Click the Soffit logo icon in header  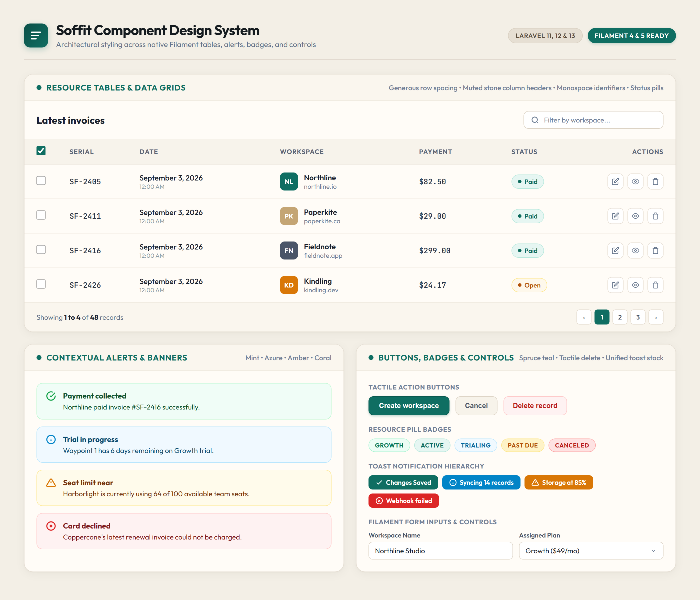(36, 35)
